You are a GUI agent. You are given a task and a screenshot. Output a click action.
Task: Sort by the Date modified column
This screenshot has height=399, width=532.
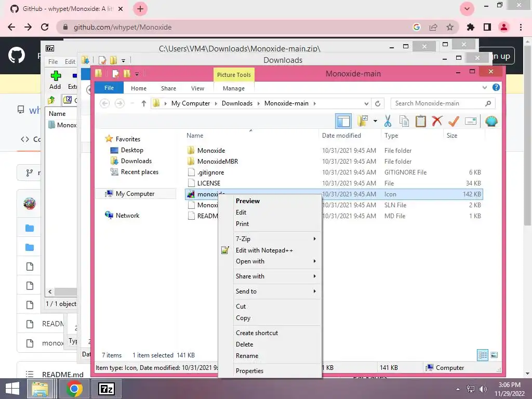(x=341, y=136)
